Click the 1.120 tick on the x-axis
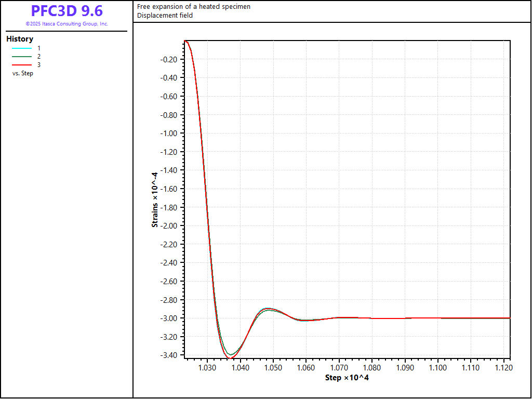 pyautogui.click(x=504, y=368)
